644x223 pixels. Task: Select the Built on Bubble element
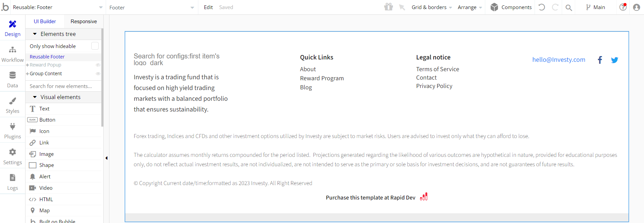(64, 220)
